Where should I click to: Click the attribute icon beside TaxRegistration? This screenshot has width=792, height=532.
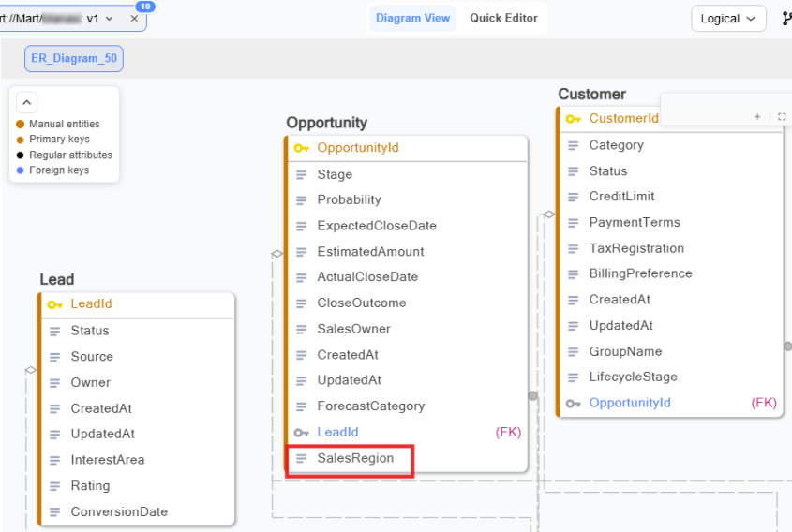click(573, 248)
